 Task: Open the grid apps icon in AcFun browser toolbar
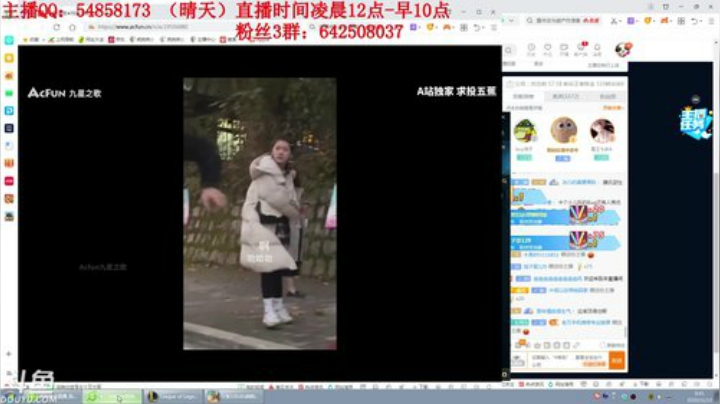pyautogui.click(x=464, y=28)
